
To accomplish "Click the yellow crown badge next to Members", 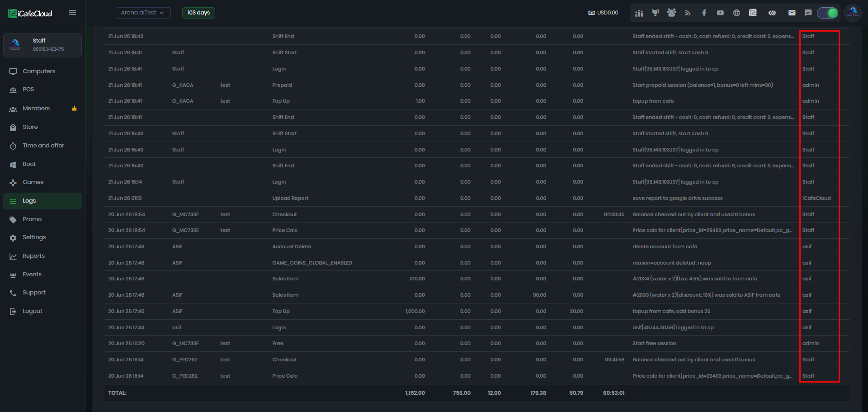I will 74,109.
